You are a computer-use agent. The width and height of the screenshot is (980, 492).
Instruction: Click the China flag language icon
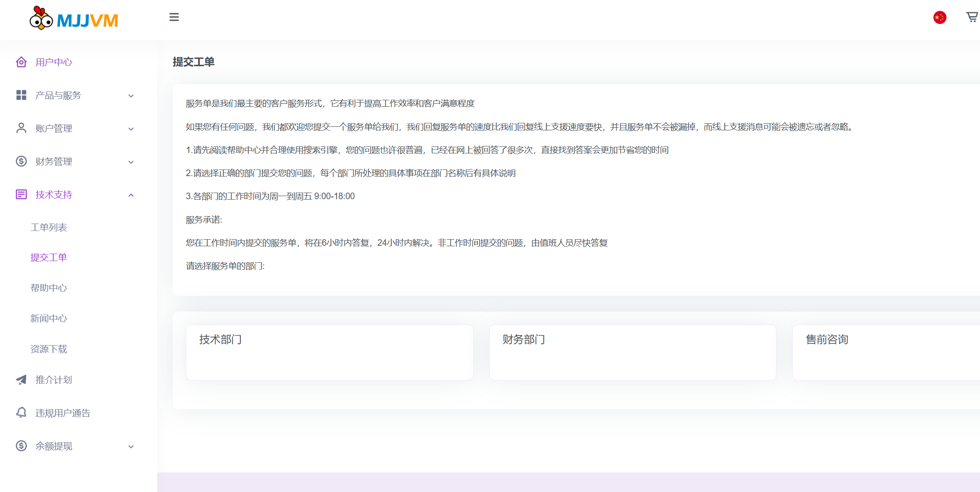coord(940,17)
